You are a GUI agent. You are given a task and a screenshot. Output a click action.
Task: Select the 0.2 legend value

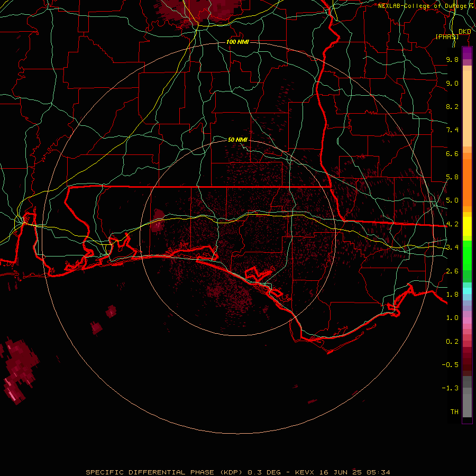coord(452,342)
